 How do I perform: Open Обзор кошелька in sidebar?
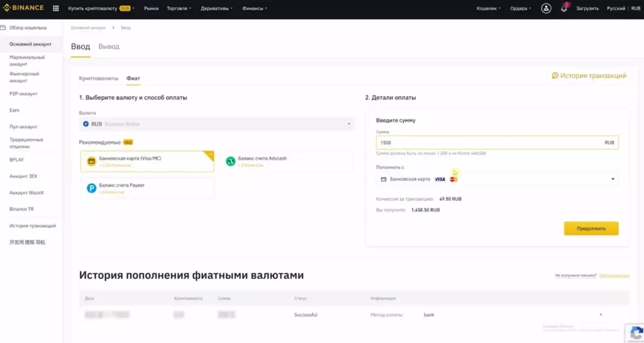click(28, 28)
